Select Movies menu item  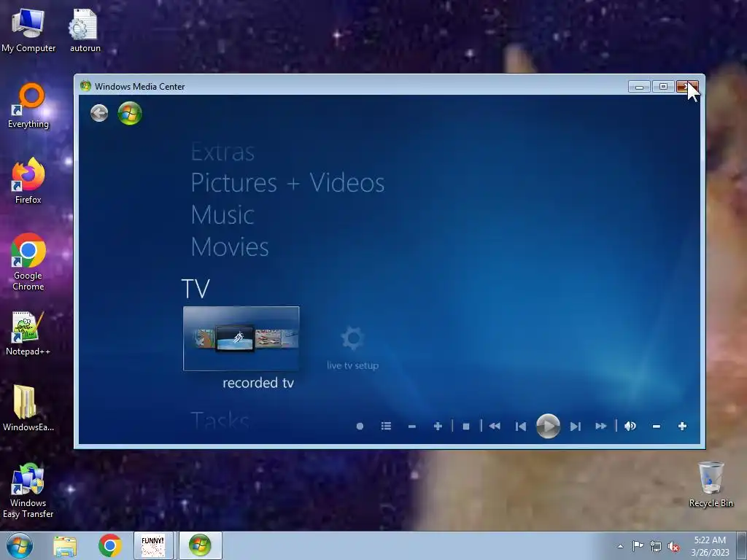click(x=230, y=246)
